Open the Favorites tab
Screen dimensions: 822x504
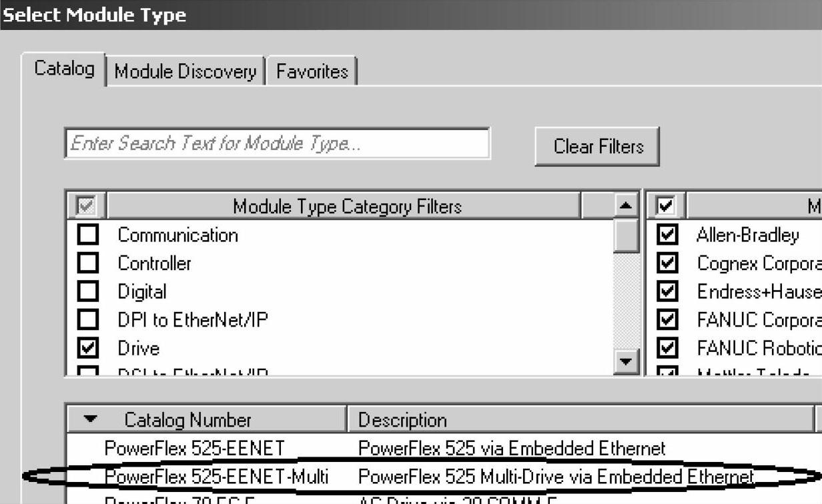coord(312,71)
